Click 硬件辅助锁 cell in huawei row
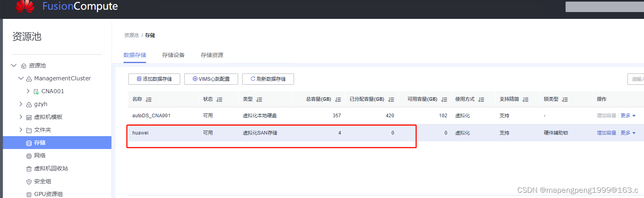This screenshot has height=198, width=644. tap(556, 133)
